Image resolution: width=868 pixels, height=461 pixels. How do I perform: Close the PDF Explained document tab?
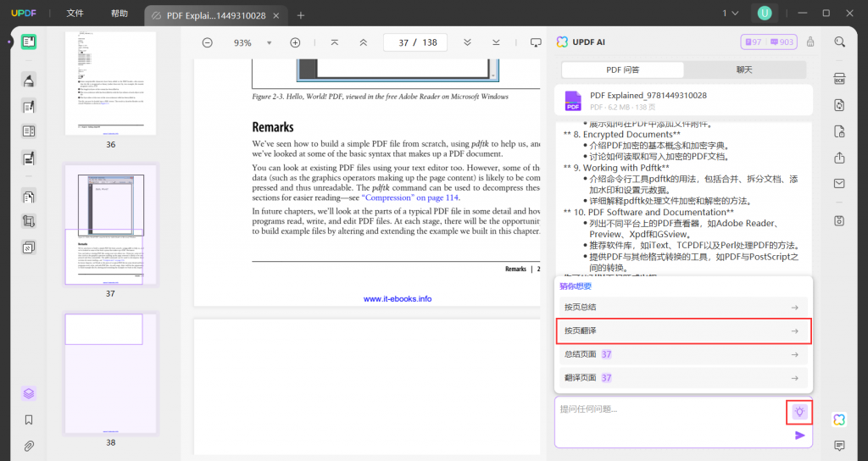(x=276, y=15)
